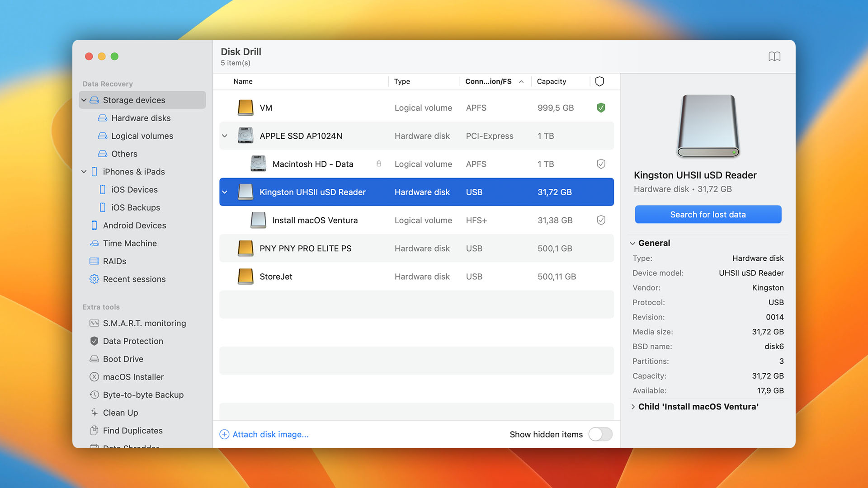Viewport: 868px width, 488px height.
Task: Toggle Show hidden items switch
Action: [600, 434]
